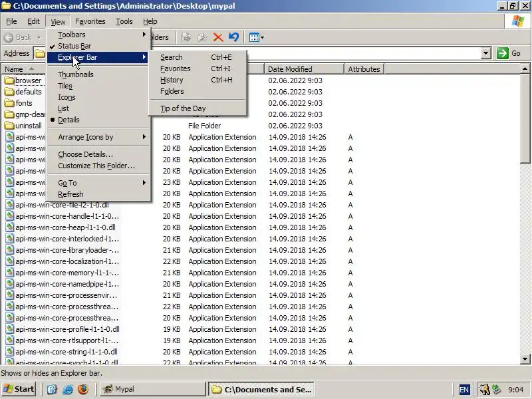The width and height of the screenshot is (532, 399).
Task: Click the Back navigation button
Action: pyautogui.click(x=19, y=37)
